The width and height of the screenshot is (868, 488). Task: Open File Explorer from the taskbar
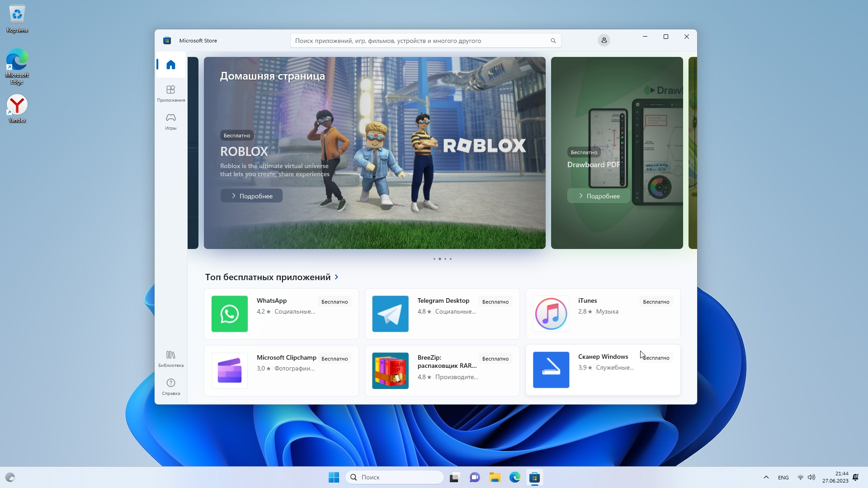(495, 477)
